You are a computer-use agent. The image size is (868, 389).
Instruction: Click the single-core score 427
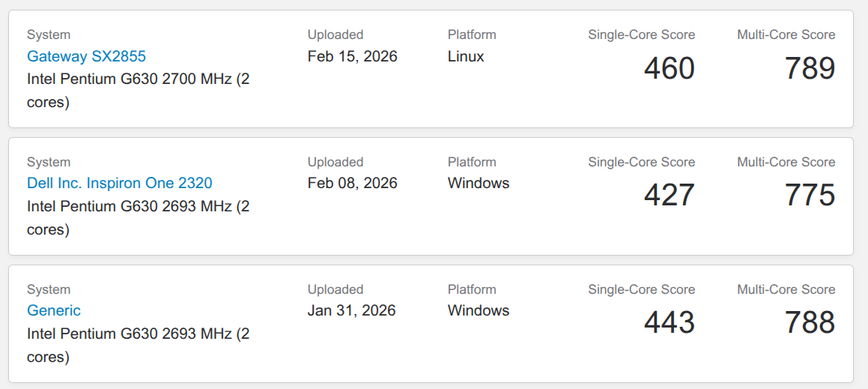pyautogui.click(x=669, y=196)
